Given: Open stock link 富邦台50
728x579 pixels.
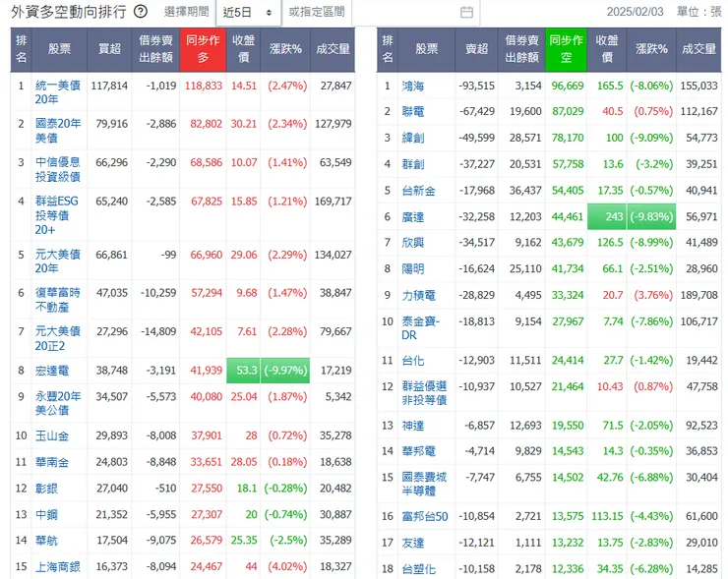Looking at the screenshot, I should click(424, 516).
